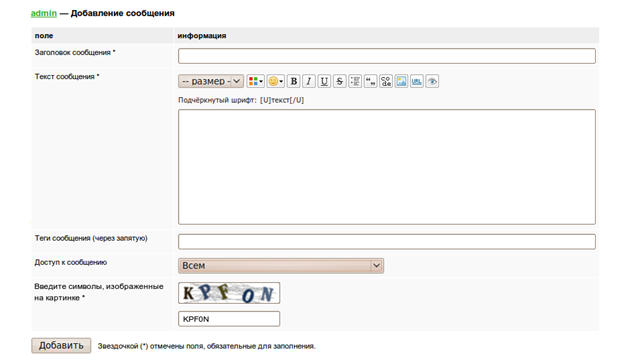
Task: Insert a quote block using quotes icon
Action: click(371, 81)
